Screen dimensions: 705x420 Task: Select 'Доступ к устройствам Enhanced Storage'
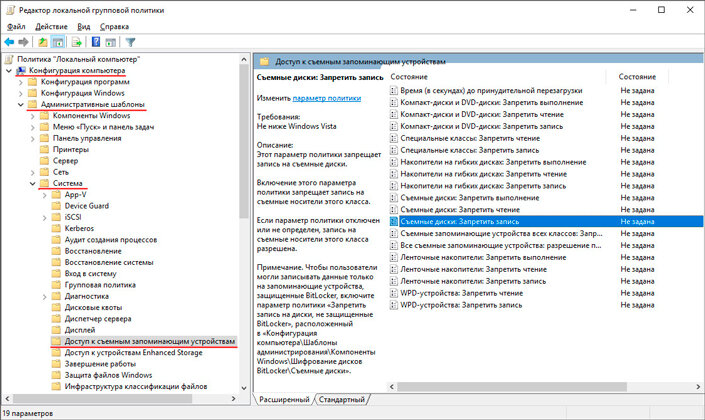[134, 353]
